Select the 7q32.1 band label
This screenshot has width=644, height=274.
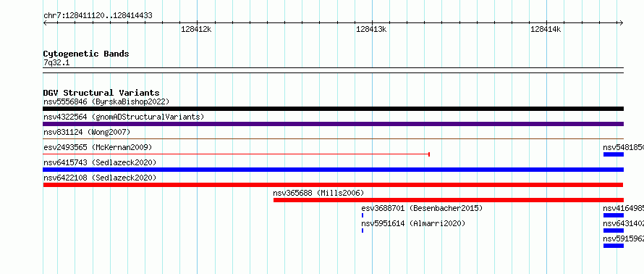56,62
